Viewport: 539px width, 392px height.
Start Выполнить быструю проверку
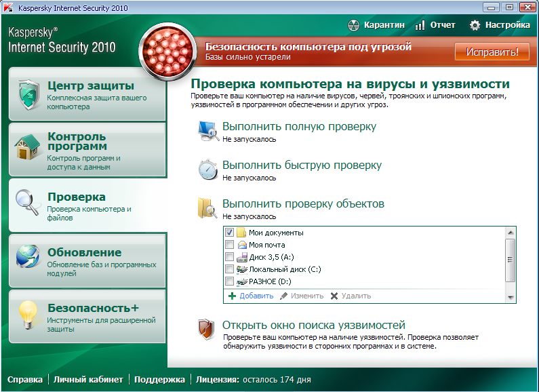coord(302,165)
